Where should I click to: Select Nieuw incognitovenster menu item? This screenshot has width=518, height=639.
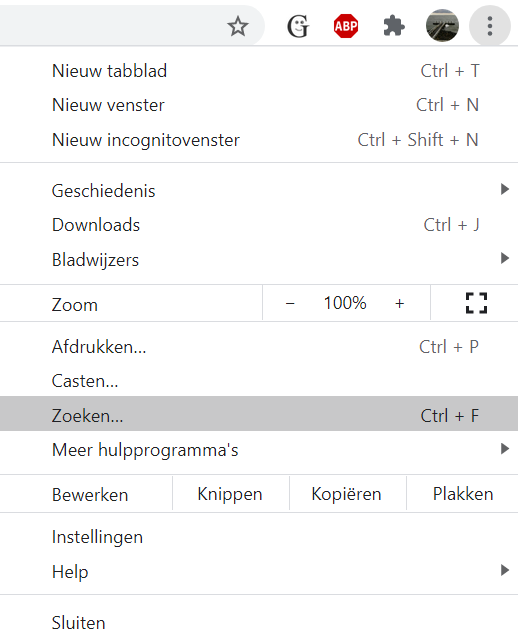tap(259, 140)
